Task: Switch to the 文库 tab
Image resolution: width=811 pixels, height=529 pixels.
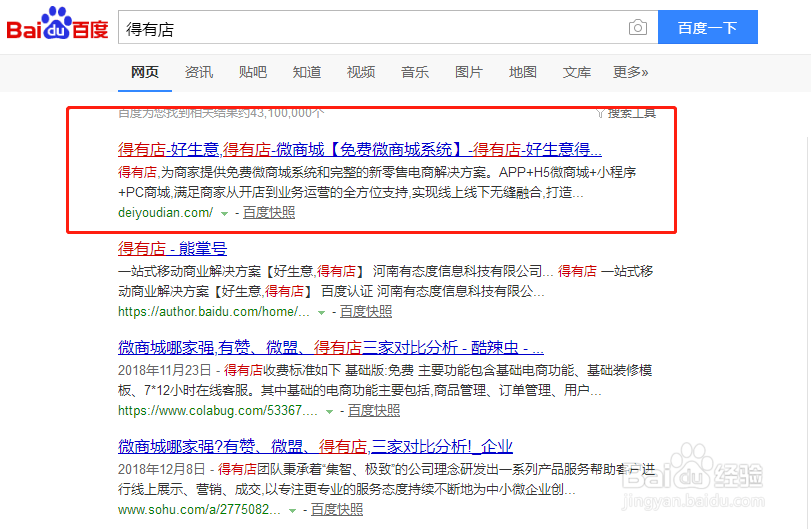Action: [577, 72]
